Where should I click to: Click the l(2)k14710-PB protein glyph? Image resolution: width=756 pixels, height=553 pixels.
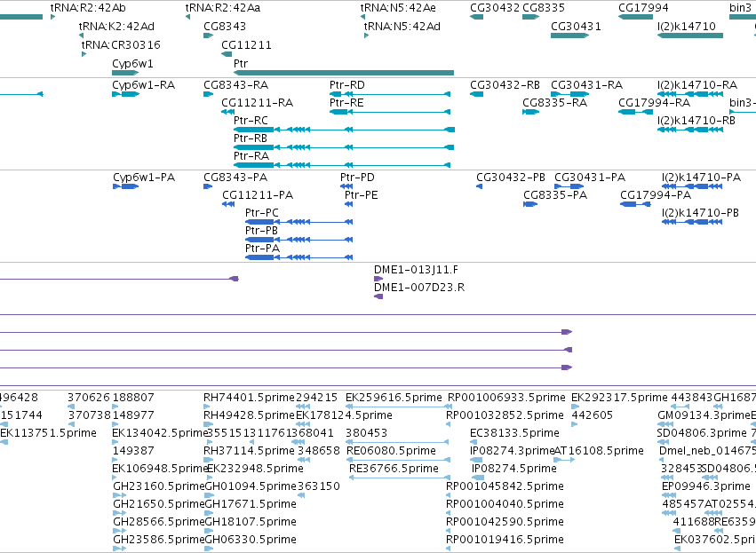point(692,222)
